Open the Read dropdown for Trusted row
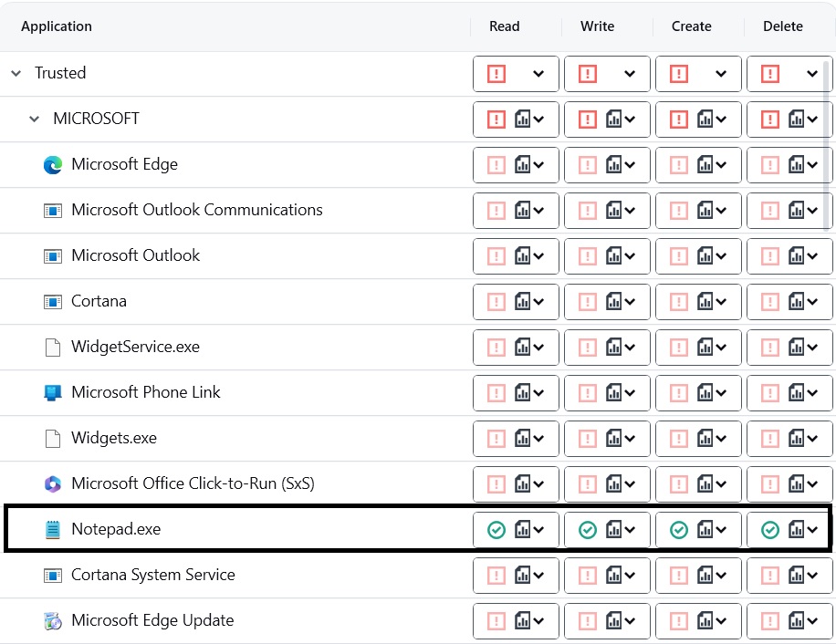The height and width of the screenshot is (644, 836). (x=538, y=74)
